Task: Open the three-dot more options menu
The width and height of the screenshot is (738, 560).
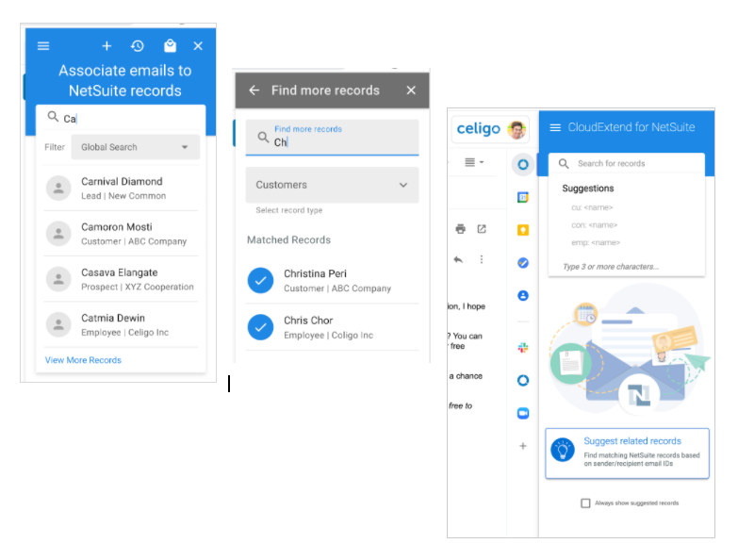Action: coord(481,259)
